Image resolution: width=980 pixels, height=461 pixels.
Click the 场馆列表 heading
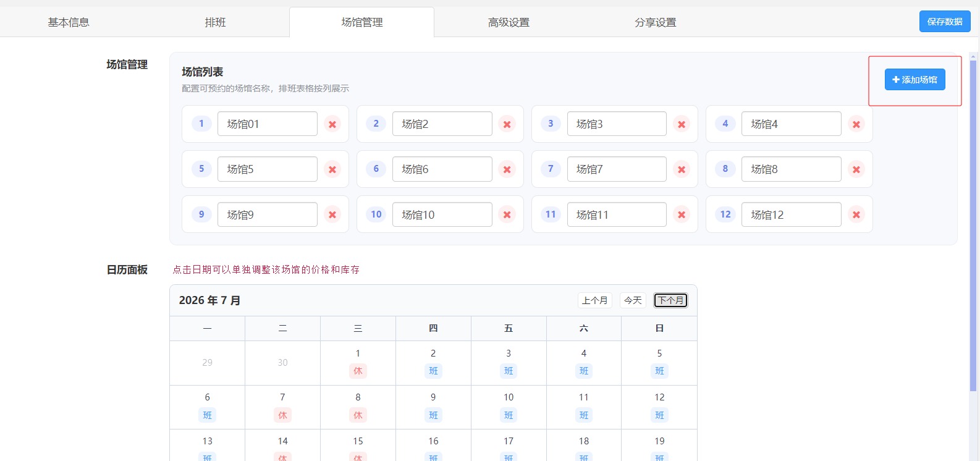(x=202, y=72)
